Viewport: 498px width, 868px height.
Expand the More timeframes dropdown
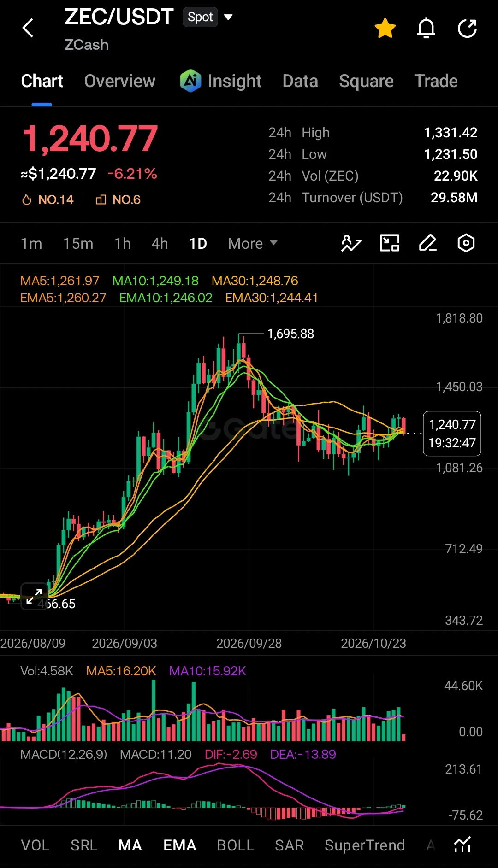click(x=253, y=243)
